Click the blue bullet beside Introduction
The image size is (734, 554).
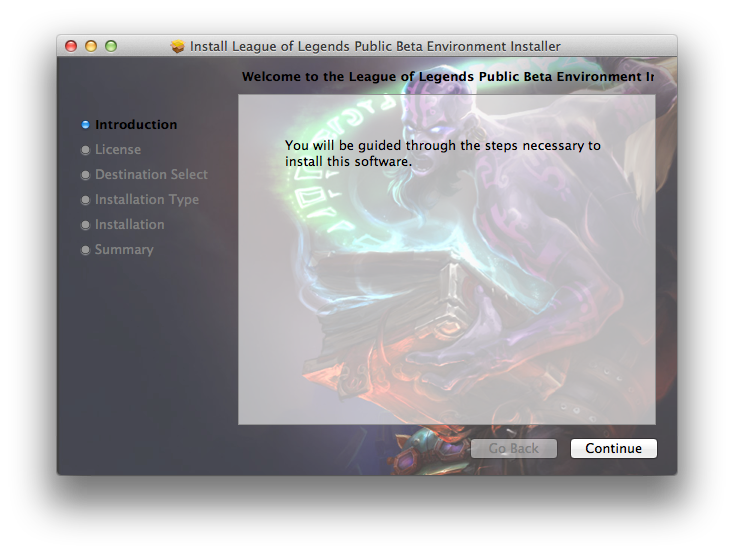(85, 125)
